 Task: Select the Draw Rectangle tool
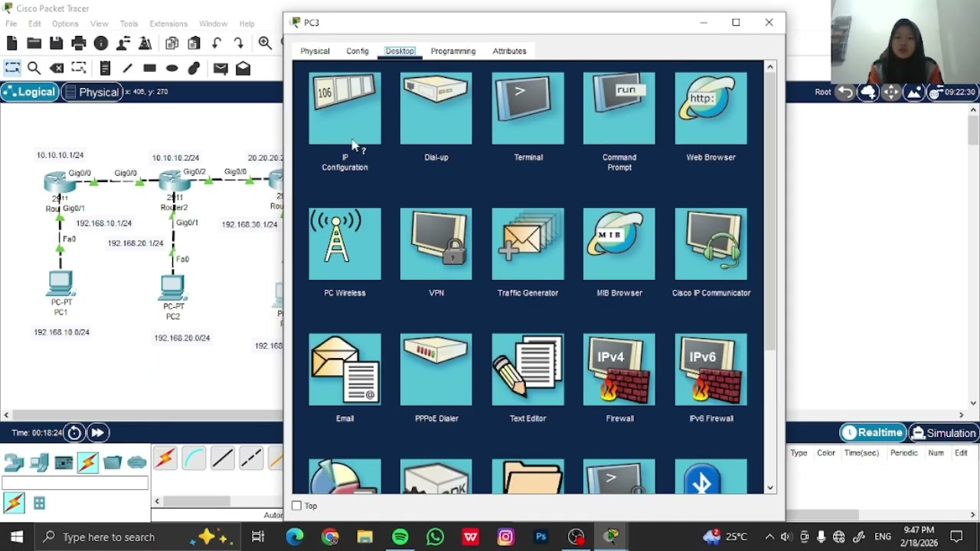[149, 68]
